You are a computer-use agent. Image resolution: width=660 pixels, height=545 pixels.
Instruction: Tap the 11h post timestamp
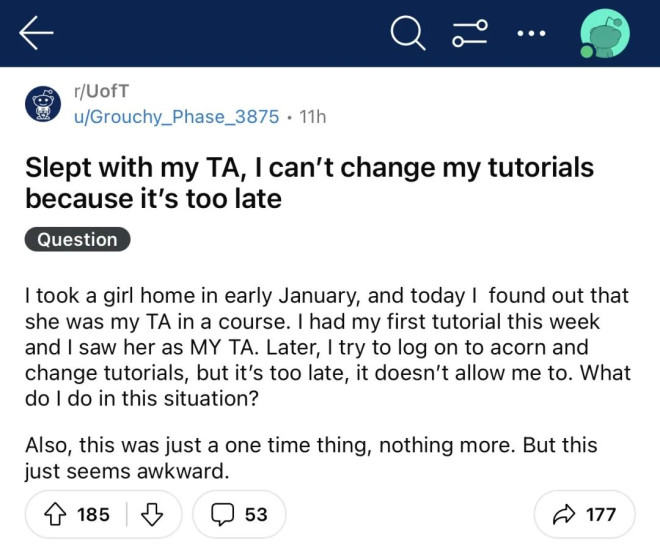(x=313, y=116)
